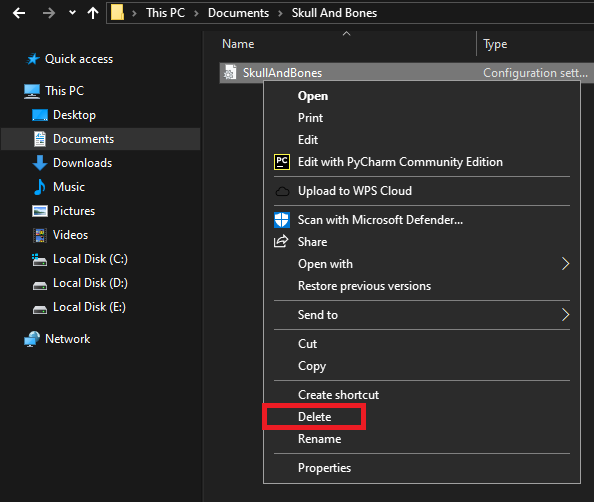Select This PC in navigation pane
594x502 pixels.
(64, 91)
